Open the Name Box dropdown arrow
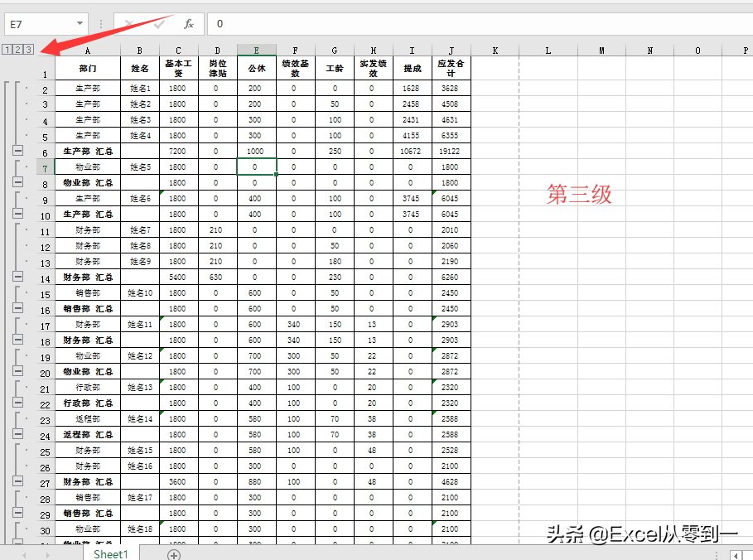The width and height of the screenshot is (753, 560). point(80,23)
